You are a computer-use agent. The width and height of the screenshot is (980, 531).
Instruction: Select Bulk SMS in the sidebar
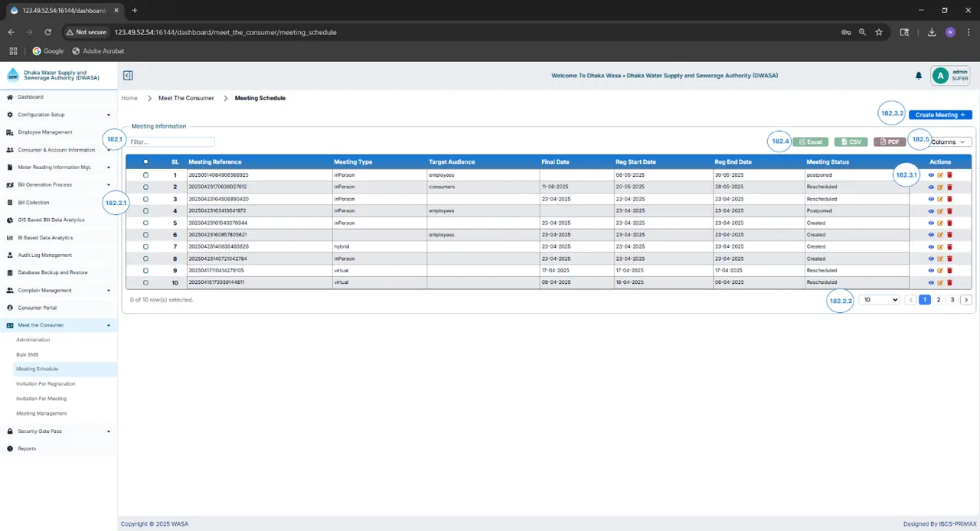(27, 354)
